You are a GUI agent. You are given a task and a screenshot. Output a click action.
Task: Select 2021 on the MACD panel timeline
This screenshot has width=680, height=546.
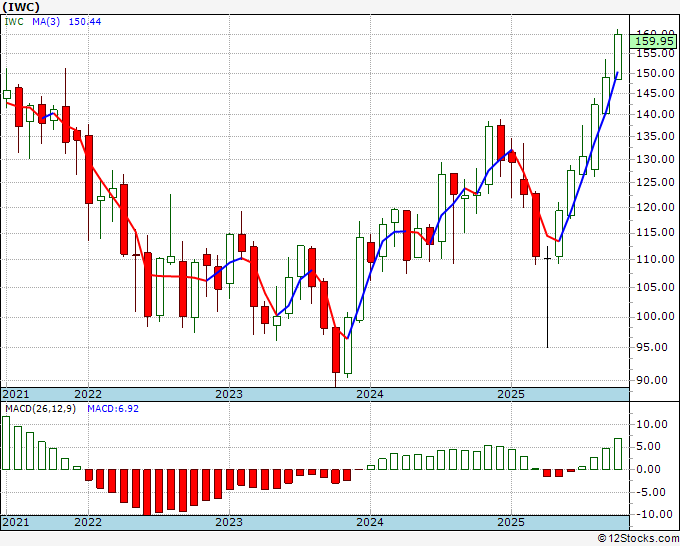pyautogui.click(x=16, y=522)
